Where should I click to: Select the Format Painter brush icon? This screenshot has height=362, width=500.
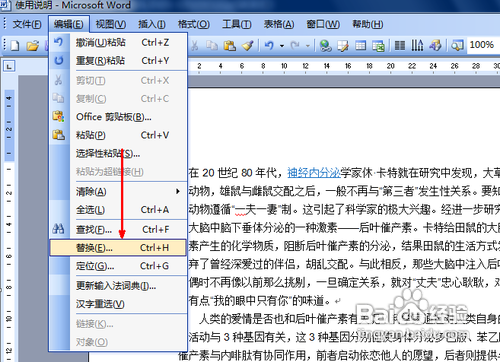248,45
